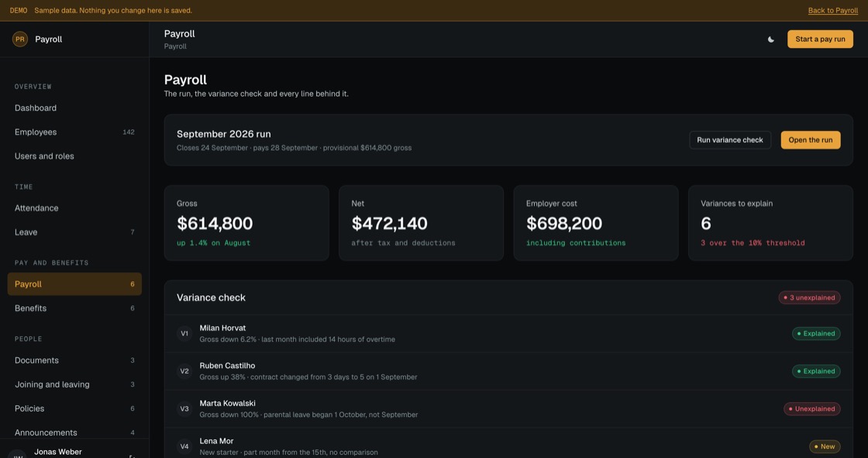
Task: Click the V3 badge beside Marta Kowalski
Action: [184, 408]
